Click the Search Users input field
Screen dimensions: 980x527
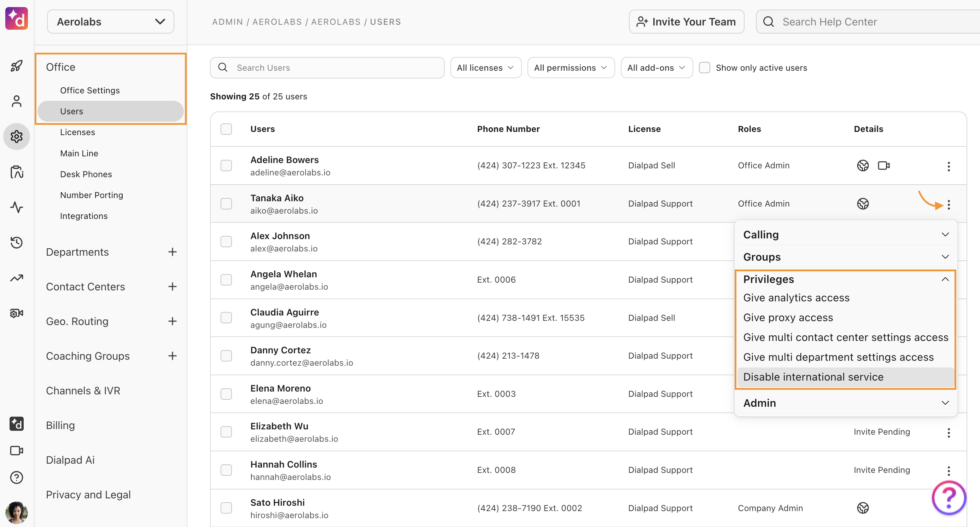(x=327, y=68)
